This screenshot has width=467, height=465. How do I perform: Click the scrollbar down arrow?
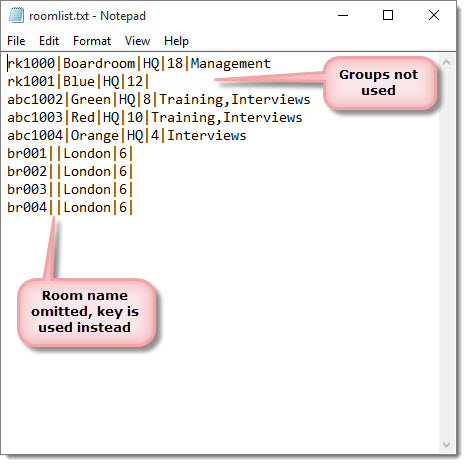point(447,445)
